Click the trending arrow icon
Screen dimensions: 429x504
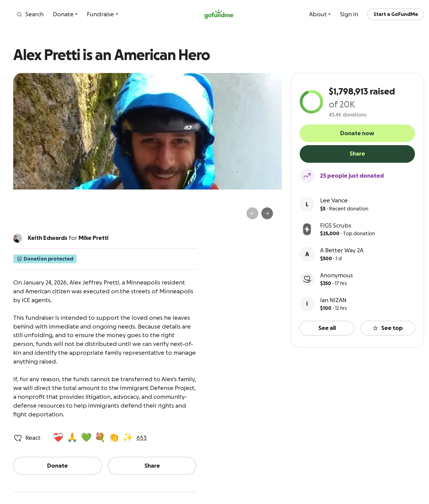[x=307, y=176]
